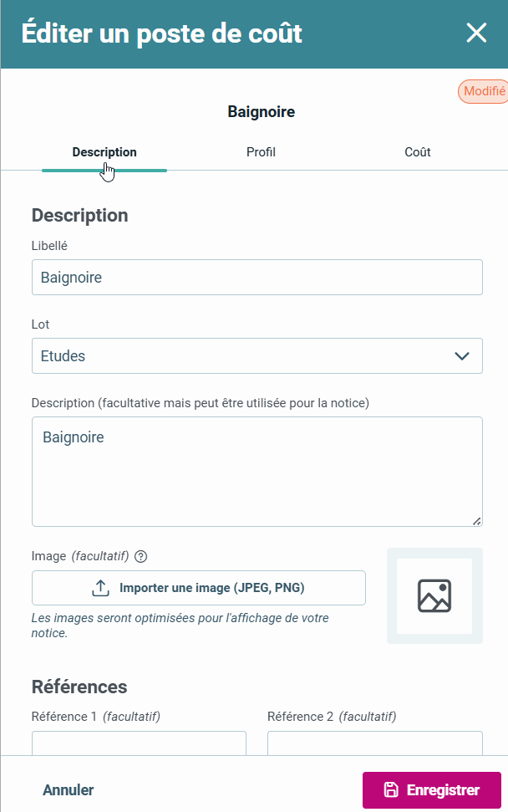
Task: Go to the Coût tab
Action: point(418,152)
